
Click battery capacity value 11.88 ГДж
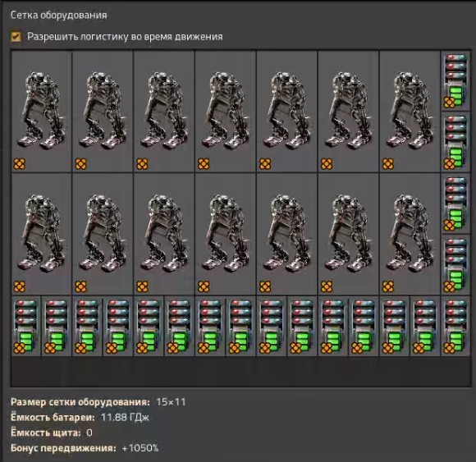(125, 418)
